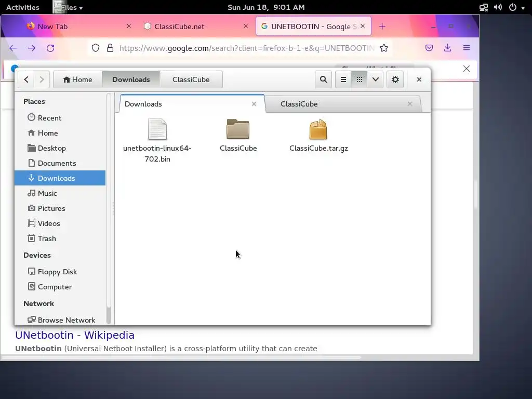Screen dimensions: 532x399
Task: Select Downloads in path bar
Action: [131, 79]
